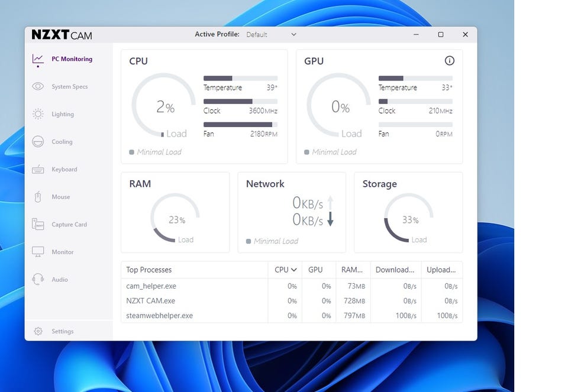
Task: Click the GPU 210MHz clock value
Action: tap(440, 111)
